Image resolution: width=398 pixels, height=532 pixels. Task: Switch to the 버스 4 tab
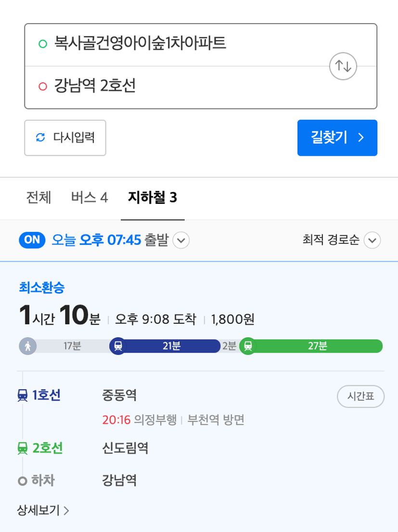click(x=90, y=198)
